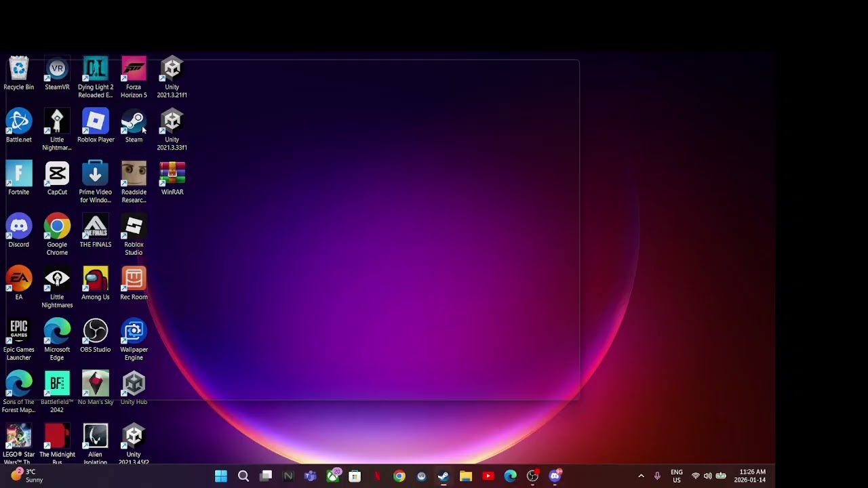
Task: Show hidden system tray icons
Action: (641, 476)
